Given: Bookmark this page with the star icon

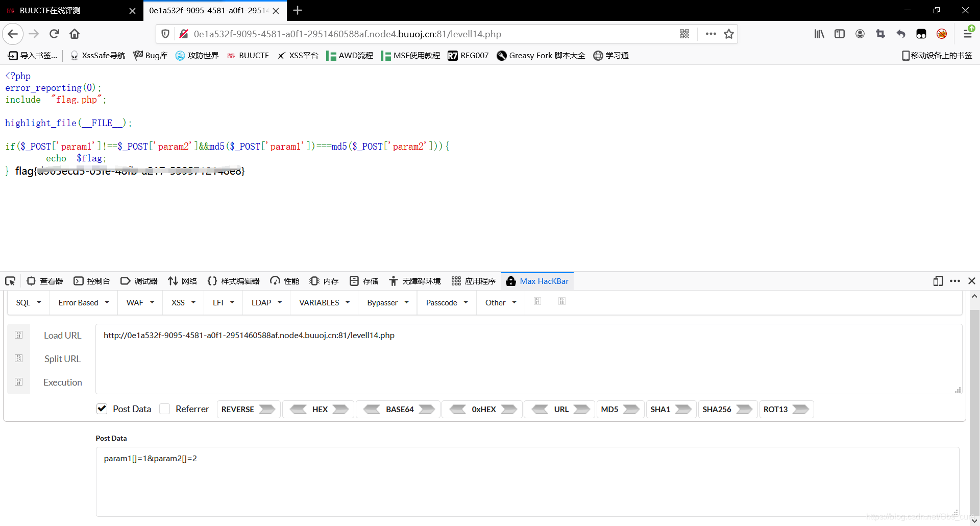Looking at the screenshot, I should coord(729,34).
